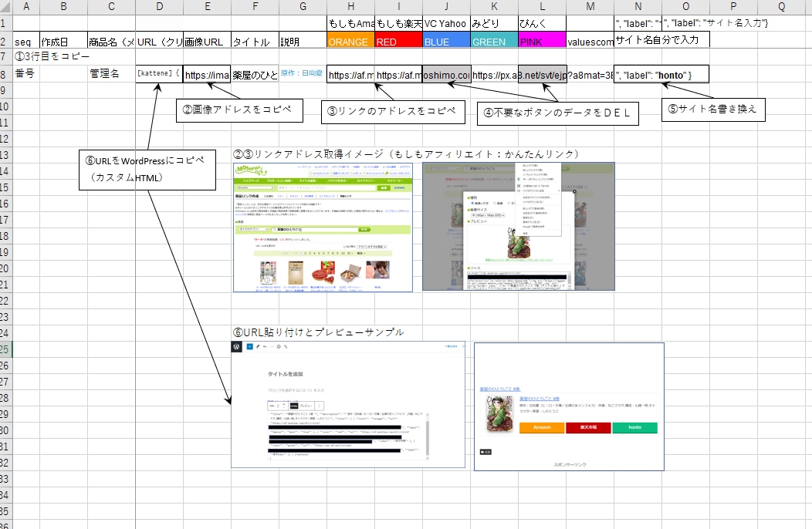Click the 'タイトル' header cell
This screenshot has height=529, width=812.
[x=255, y=42]
